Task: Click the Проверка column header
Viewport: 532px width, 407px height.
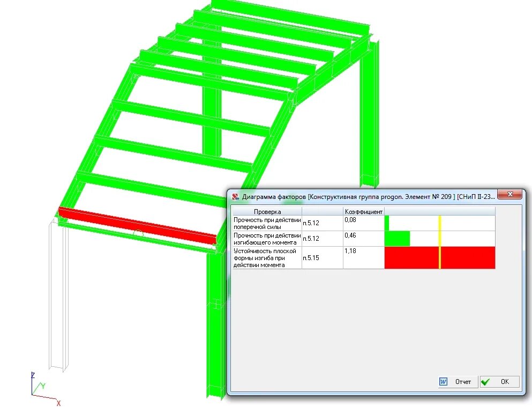Action: click(x=267, y=211)
